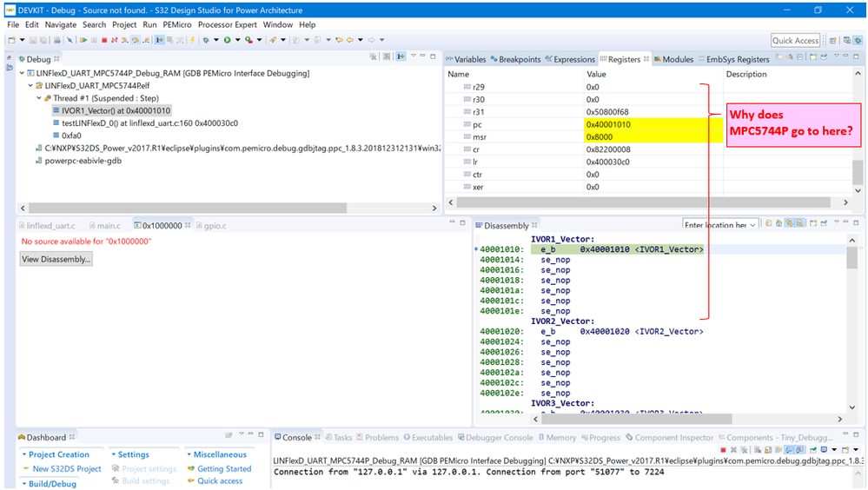The height and width of the screenshot is (490, 868).
Task: Click the Step Into toolbar icon
Action: [x=125, y=40]
